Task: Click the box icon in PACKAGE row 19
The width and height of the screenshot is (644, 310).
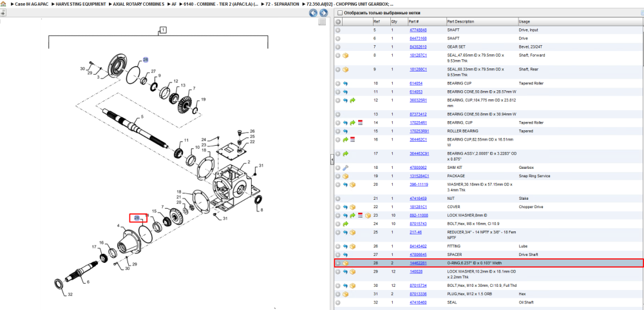Action: pos(345,176)
